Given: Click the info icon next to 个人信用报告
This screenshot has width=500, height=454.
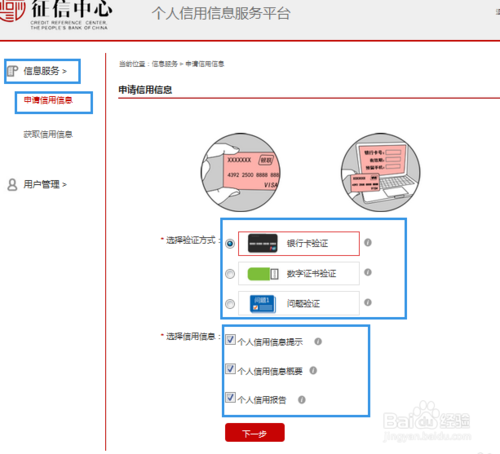Looking at the screenshot, I should [x=302, y=399].
